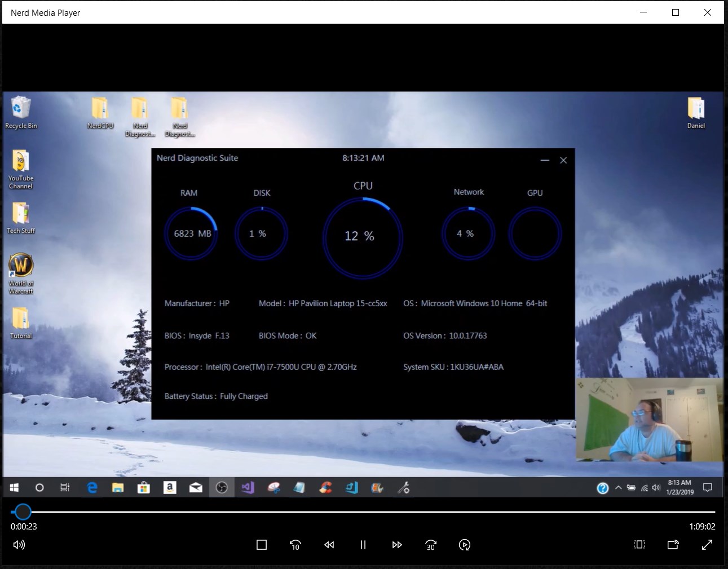Click the elapsed time 0:00:23
This screenshot has width=728, height=569.
(x=24, y=527)
